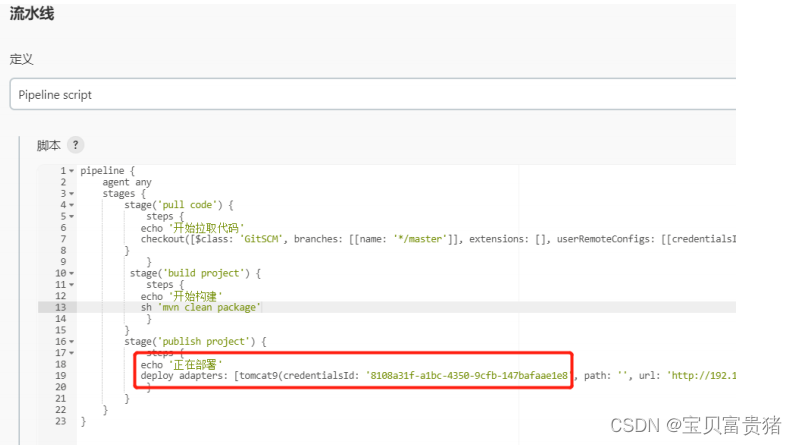The width and height of the screenshot is (797, 445).
Task: Click the credentialsId string value on line 19
Action: [469, 376]
